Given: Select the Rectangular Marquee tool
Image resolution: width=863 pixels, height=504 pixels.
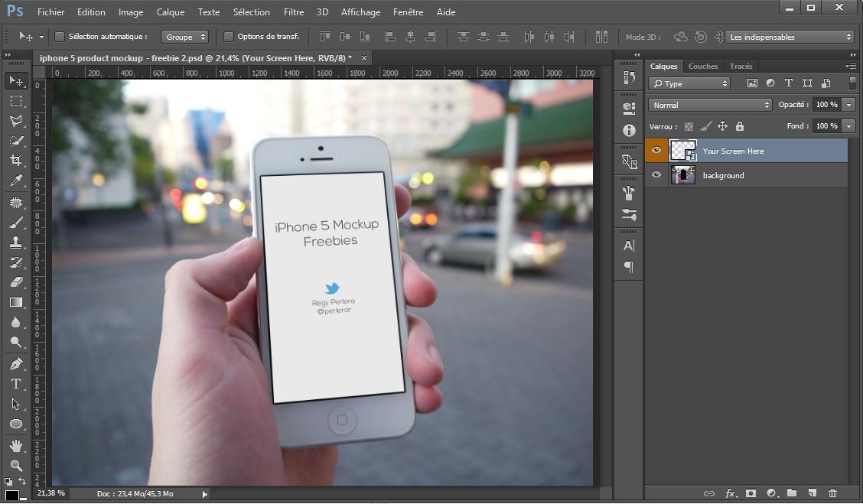Looking at the screenshot, I should click(x=16, y=101).
